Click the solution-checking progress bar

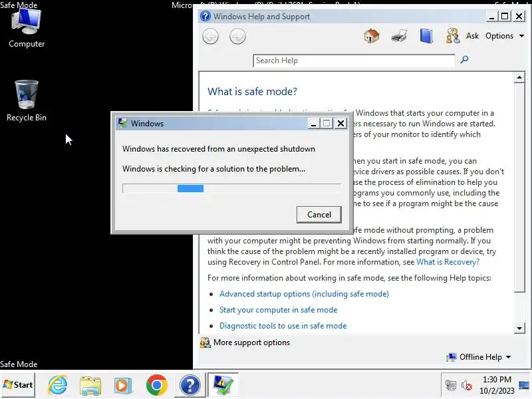pos(231,188)
